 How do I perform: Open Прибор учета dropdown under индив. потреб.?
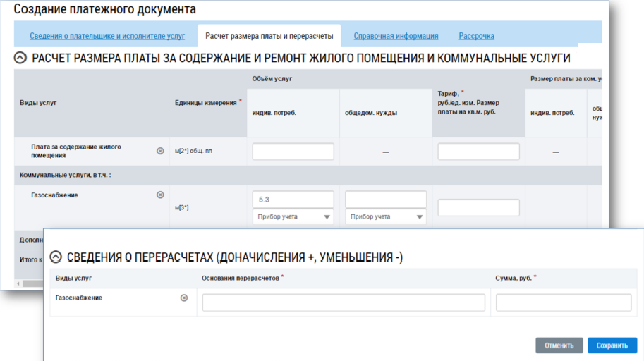tap(293, 217)
